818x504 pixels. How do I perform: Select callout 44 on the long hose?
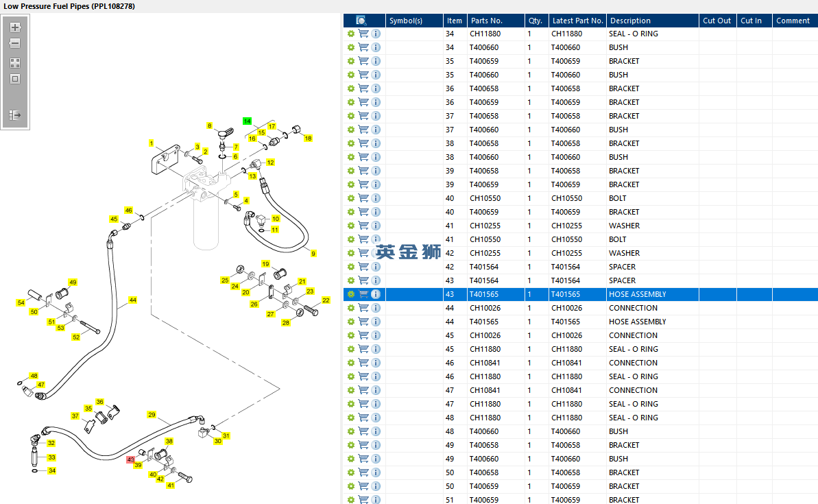(x=133, y=300)
